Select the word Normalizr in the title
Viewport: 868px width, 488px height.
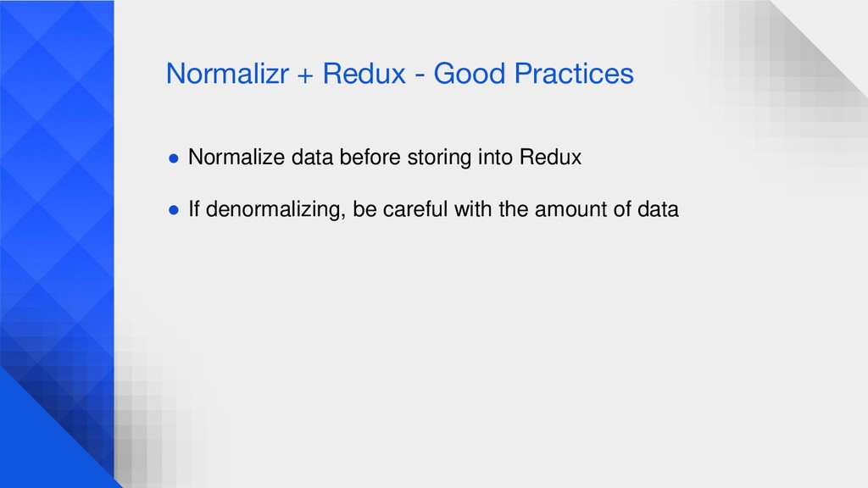coord(227,74)
